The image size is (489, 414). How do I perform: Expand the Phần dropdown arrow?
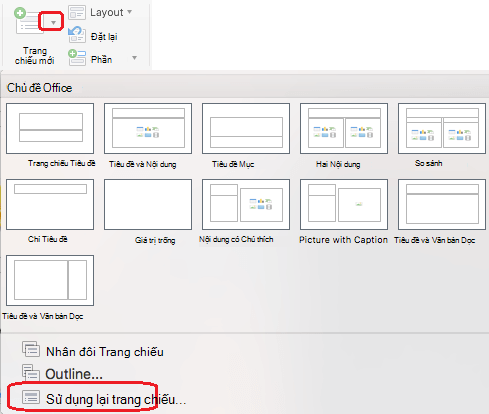[x=134, y=58]
